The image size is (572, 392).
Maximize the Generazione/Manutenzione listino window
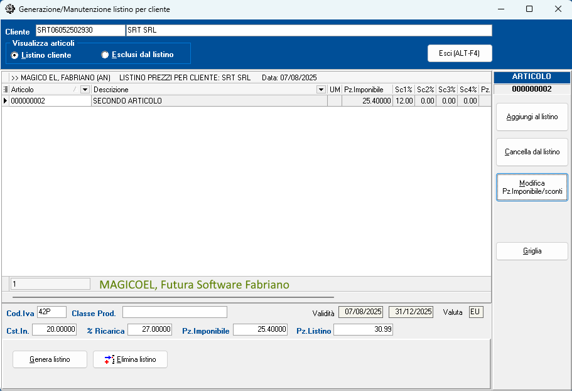point(529,9)
